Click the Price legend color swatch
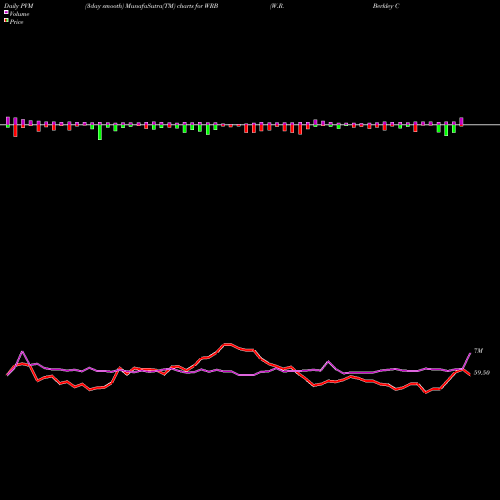The image size is (500, 500). pos(6,21)
